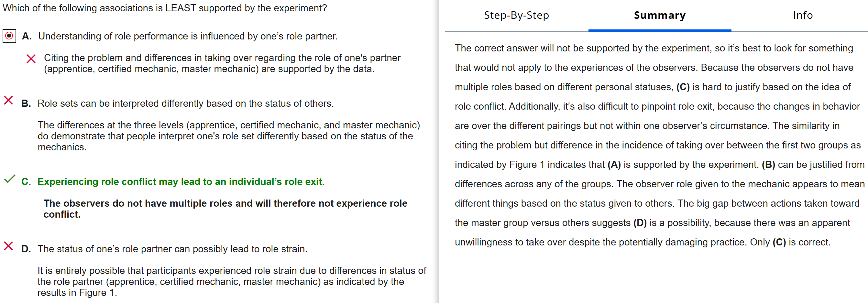Image resolution: width=868 pixels, height=303 pixels.
Task: Click the red X icon beside answer B
Action: point(8,100)
